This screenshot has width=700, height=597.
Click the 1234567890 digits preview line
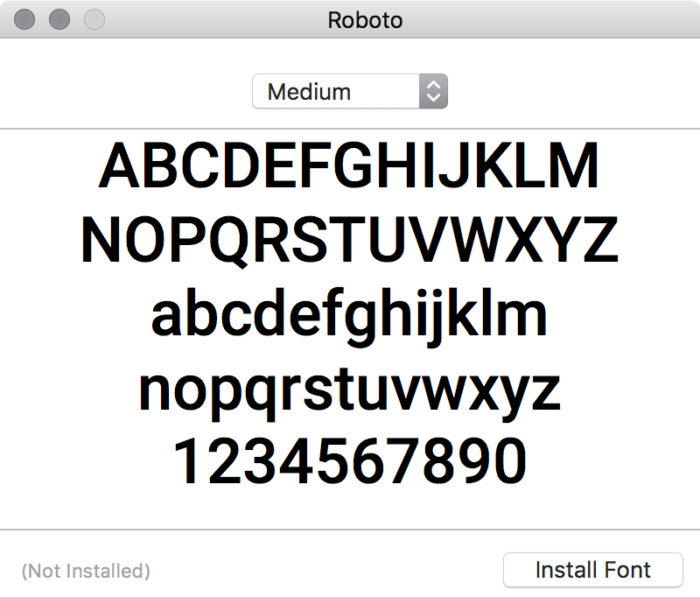pyautogui.click(x=350, y=461)
